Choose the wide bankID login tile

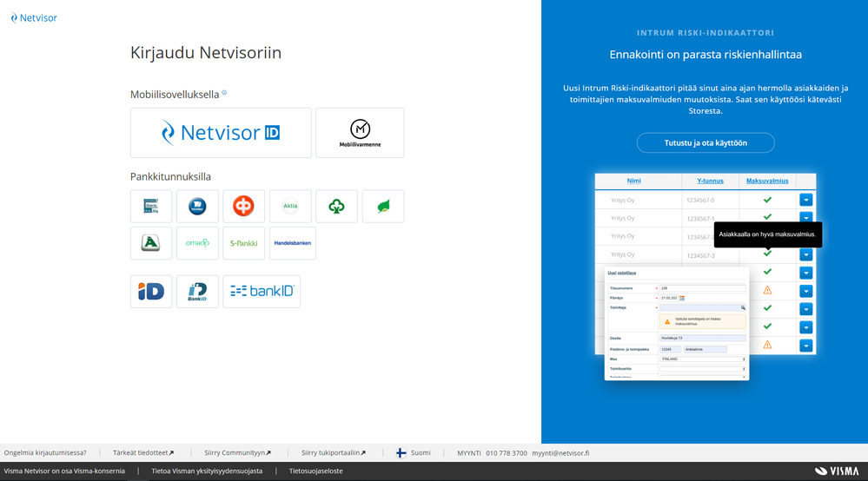(262, 292)
